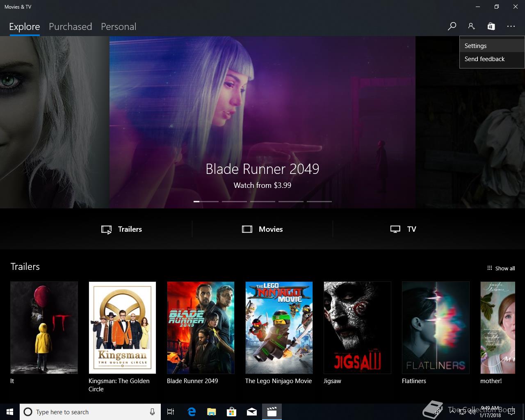Click the Movies film-strip icon
The image size is (525, 420).
(x=247, y=229)
